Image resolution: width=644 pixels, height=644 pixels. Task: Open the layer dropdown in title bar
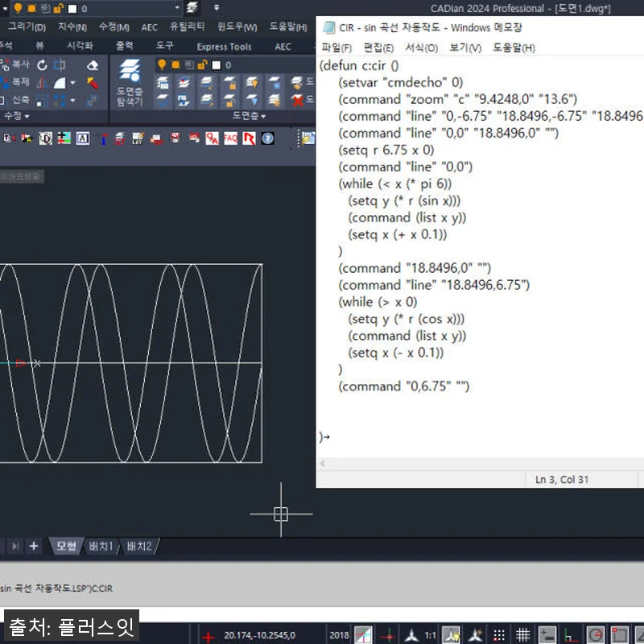177,8
